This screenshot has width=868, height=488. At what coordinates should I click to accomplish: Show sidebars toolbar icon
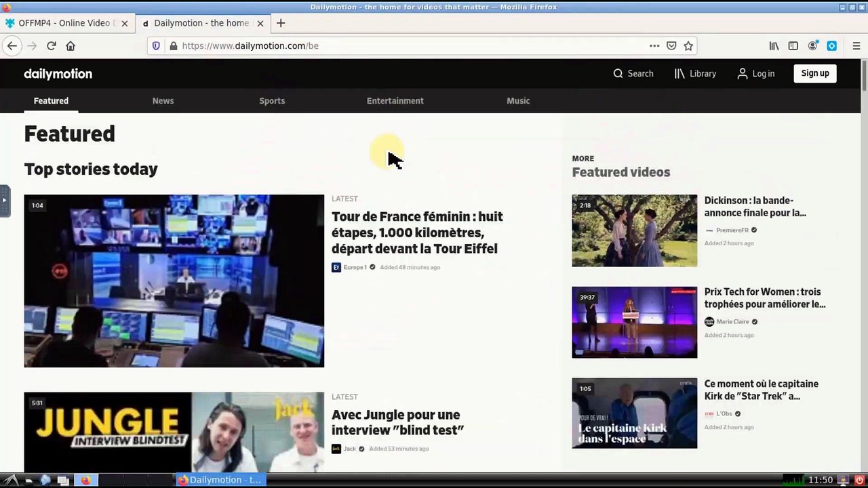pyautogui.click(x=793, y=45)
